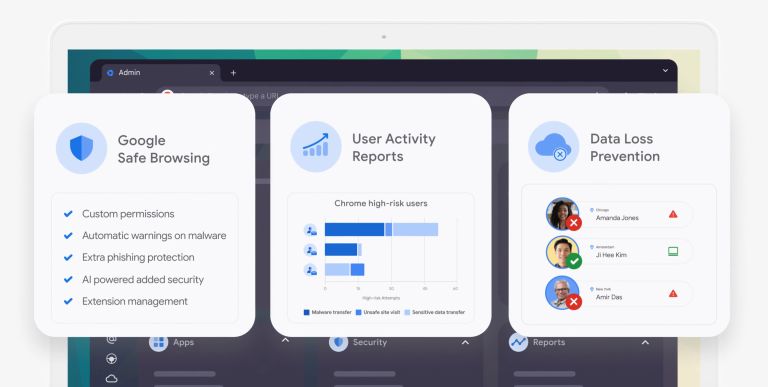Click the Security shield icon in the bottom panel

pyautogui.click(x=338, y=342)
